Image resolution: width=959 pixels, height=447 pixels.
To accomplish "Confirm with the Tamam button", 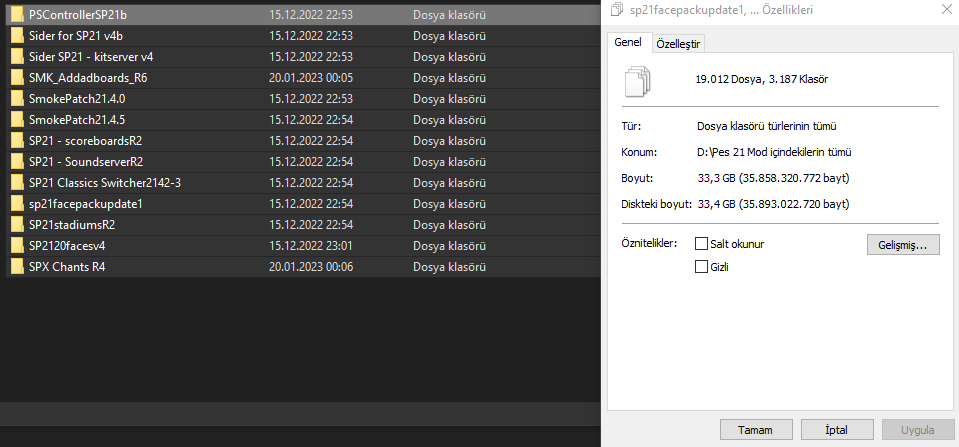I will 756,430.
